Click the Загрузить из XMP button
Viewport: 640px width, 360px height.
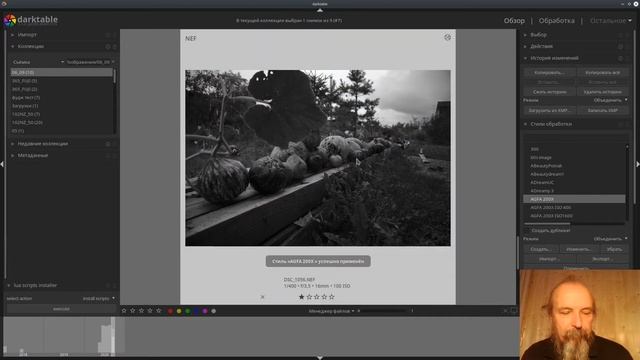[549, 111]
